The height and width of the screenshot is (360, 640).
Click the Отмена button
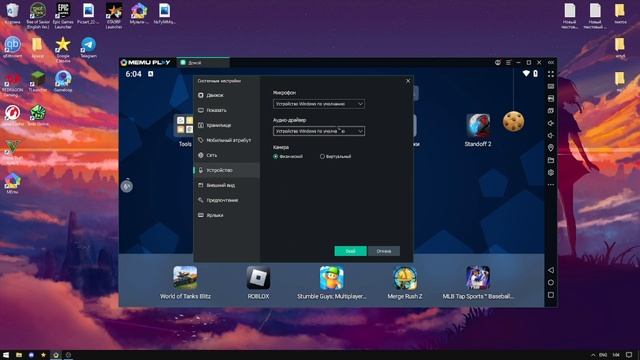384,251
